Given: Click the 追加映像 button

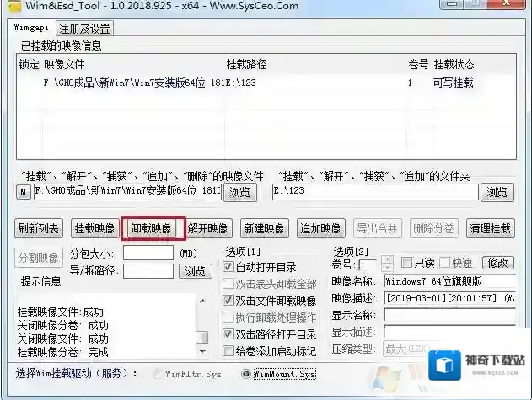Looking at the screenshot, I should coord(320,228).
